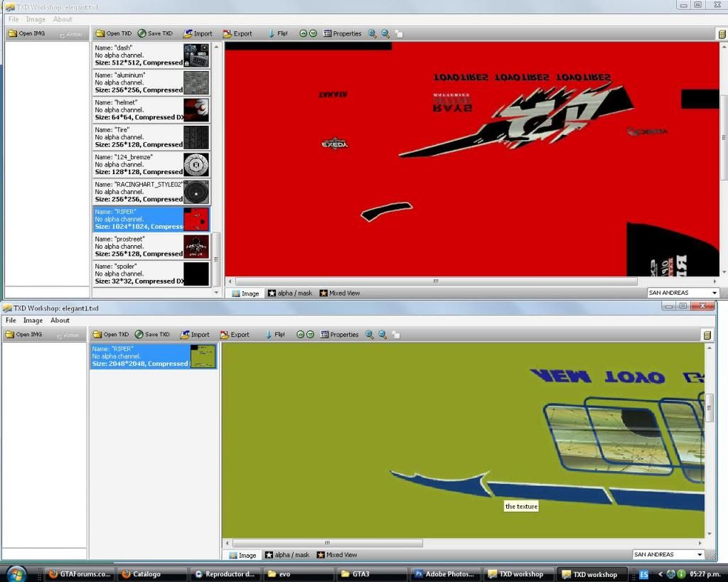Expand SAN ANDREAS dropdown in elegant.txd window

[x=714, y=293]
